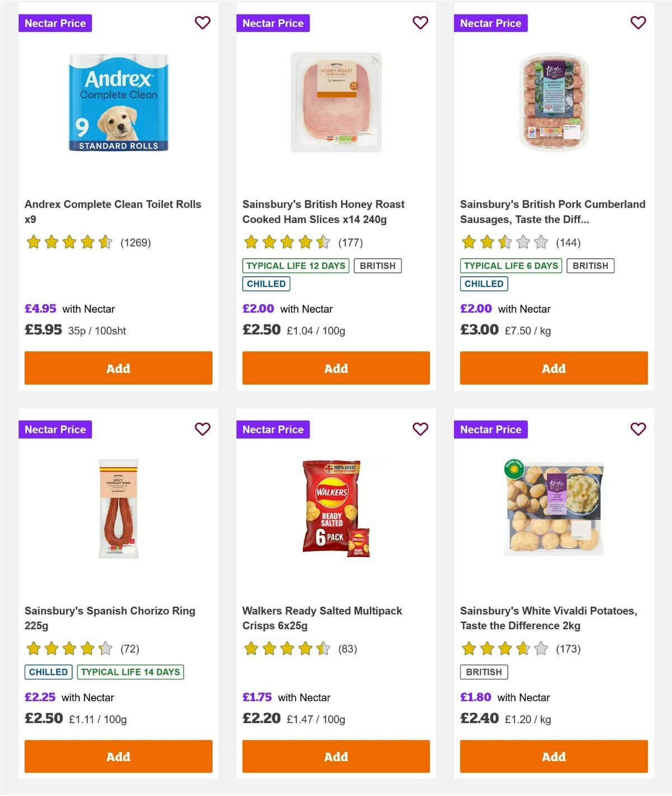
Task: Toggle the wishlist heart on Walkers Crisps
Action: point(420,429)
